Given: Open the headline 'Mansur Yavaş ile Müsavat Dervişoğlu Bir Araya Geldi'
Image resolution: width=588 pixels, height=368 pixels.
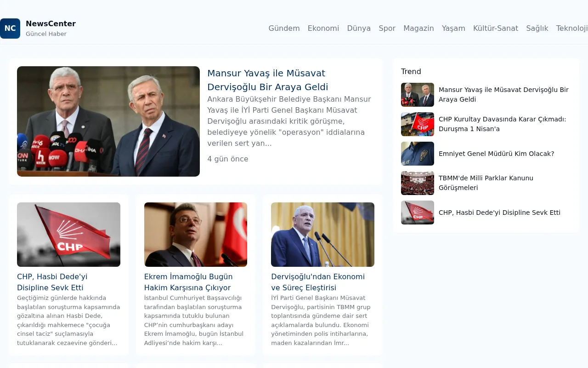Looking at the screenshot, I should (266, 80).
